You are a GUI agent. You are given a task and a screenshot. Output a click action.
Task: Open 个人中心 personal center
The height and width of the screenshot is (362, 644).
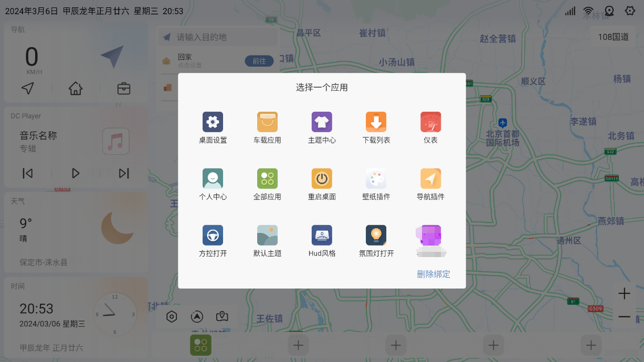pos(213,179)
